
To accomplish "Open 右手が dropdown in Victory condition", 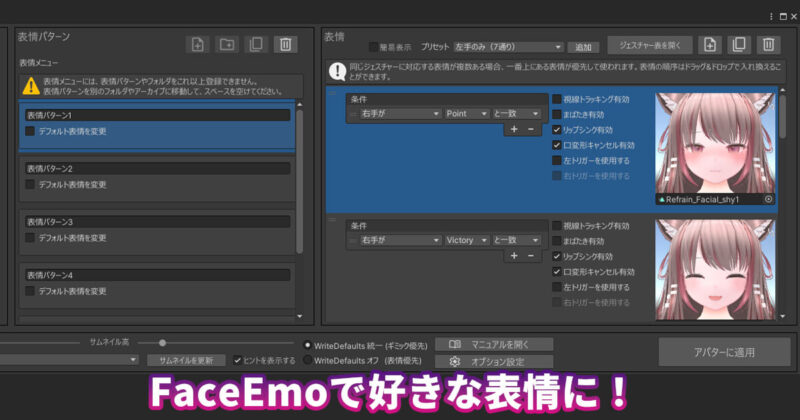I will point(400,240).
